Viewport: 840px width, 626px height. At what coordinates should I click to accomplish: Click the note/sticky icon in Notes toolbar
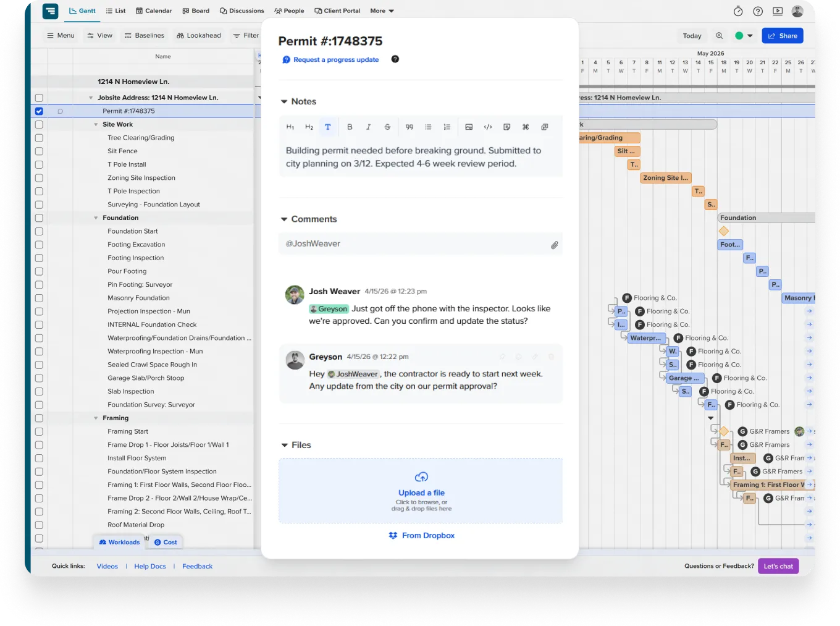coord(506,127)
